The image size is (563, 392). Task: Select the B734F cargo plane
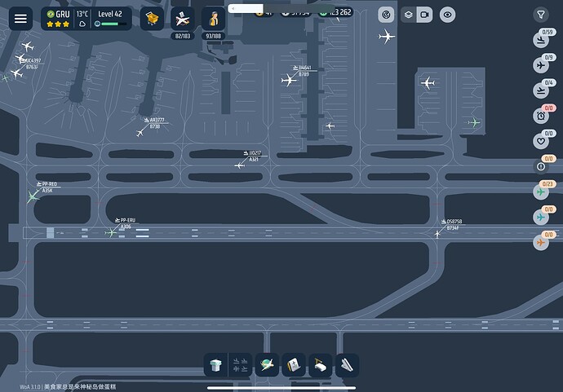(437, 234)
